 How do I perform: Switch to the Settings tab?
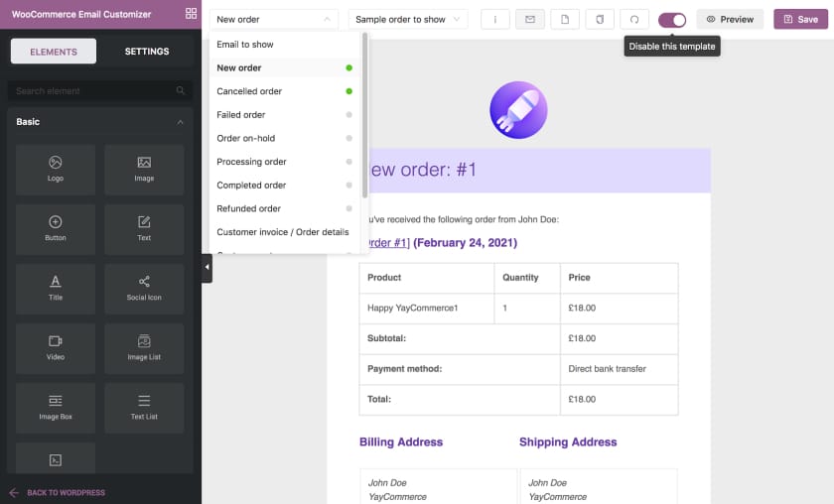[147, 51]
